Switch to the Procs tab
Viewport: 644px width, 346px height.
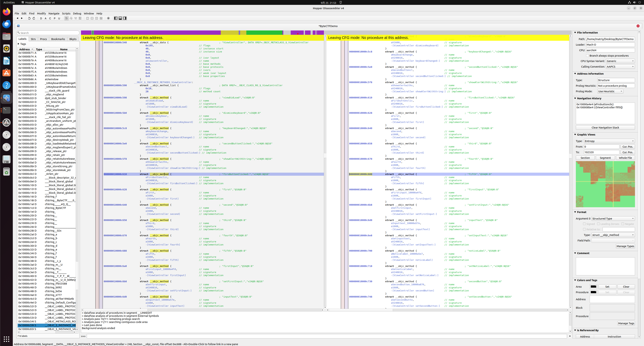43,39
